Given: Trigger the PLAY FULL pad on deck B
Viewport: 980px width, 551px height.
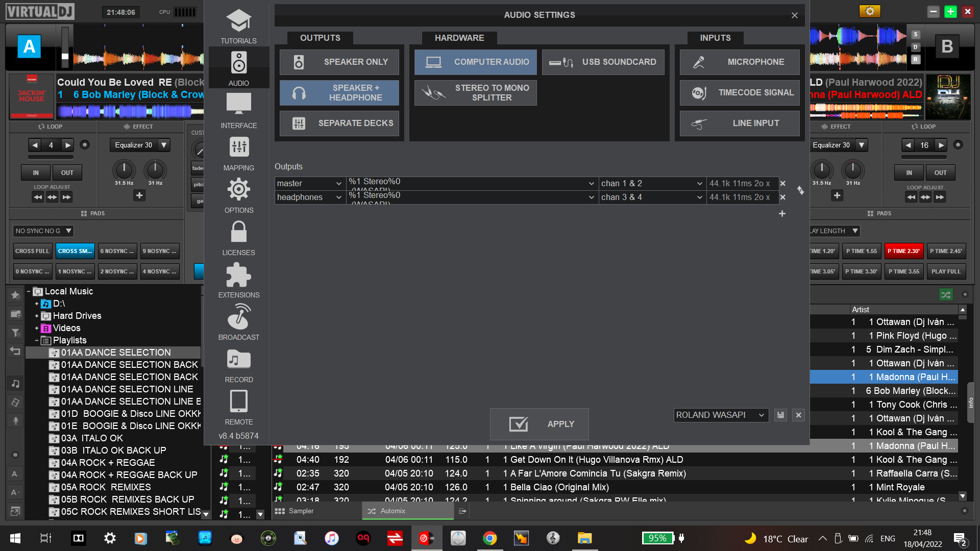Looking at the screenshot, I should point(946,271).
